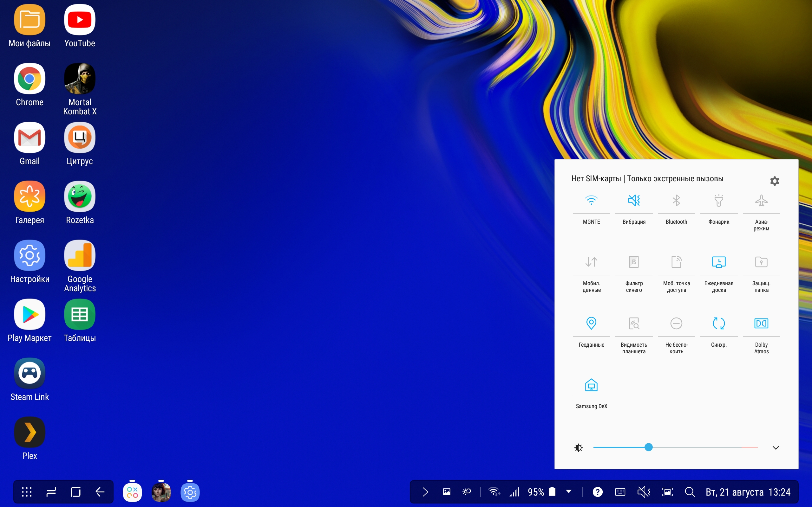The width and height of the screenshot is (812, 507).
Task: Toggle Dolby Atmos sound
Action: click(x=761, y=324)
